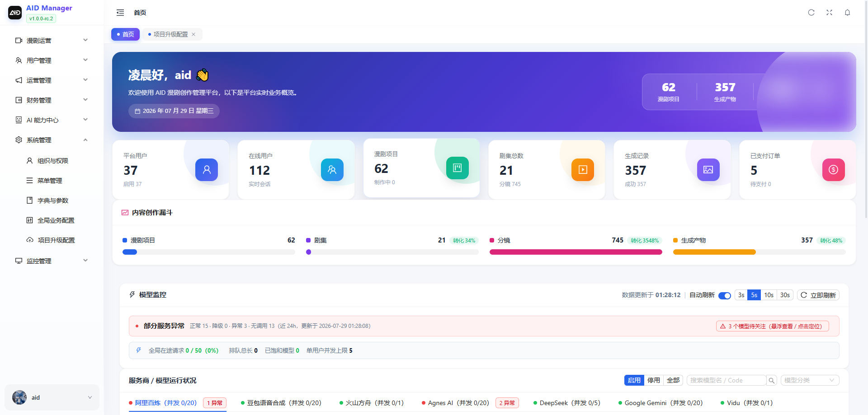The height and width of the screenshot is (415, 868).
Task: Show 全部 models filter
Action: click(673, 381)
